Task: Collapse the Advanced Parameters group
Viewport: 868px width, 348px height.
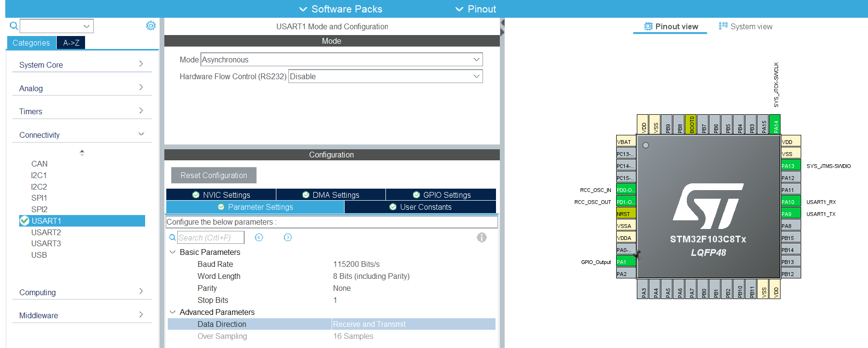Action: [173, 312]
